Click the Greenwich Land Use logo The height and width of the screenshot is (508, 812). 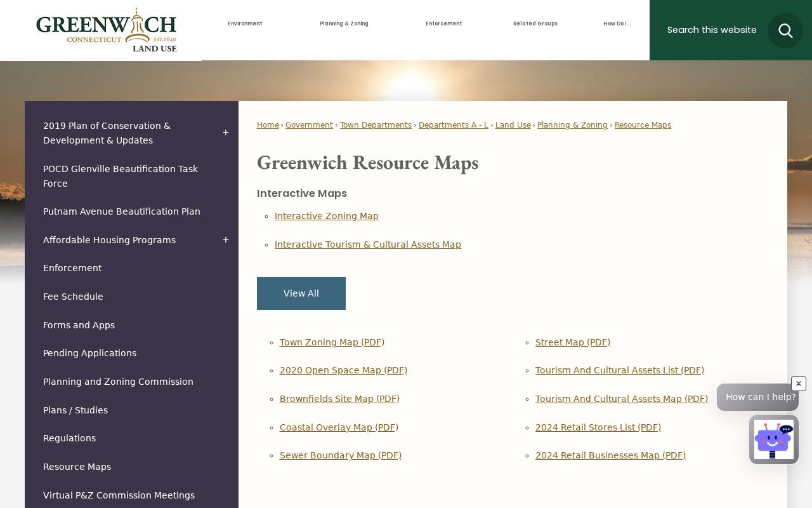click(107, 30)
